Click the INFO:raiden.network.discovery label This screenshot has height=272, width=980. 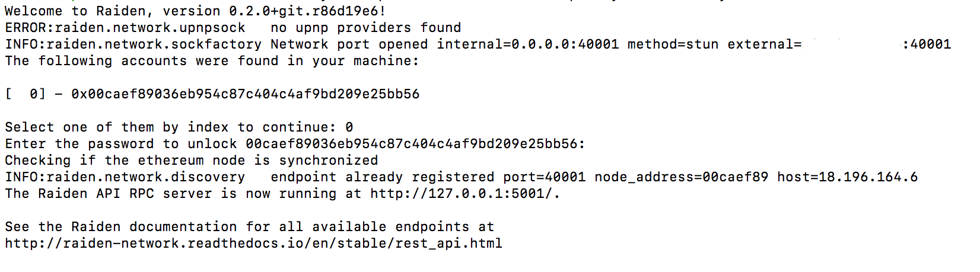pos(125,177)
